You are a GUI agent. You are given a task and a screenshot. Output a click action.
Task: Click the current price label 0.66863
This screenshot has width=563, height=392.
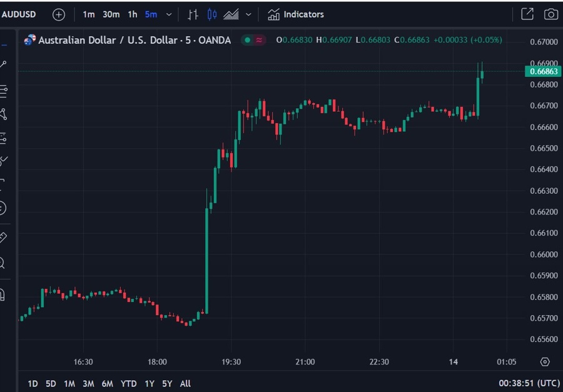coord(544,71)
